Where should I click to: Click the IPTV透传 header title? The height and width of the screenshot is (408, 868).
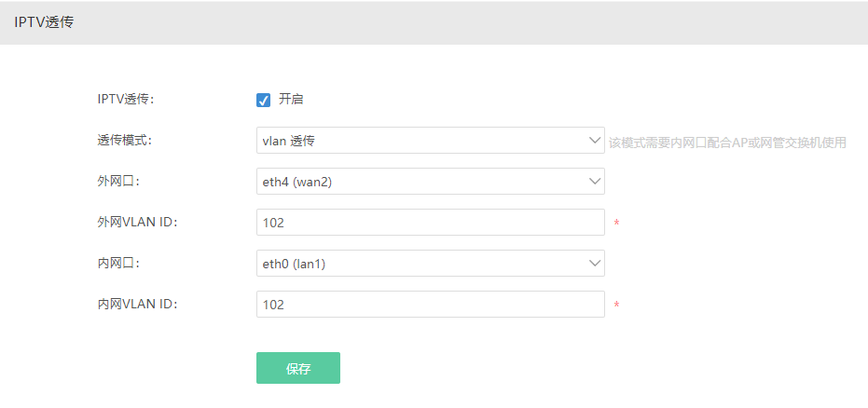(x=45, y=22)
